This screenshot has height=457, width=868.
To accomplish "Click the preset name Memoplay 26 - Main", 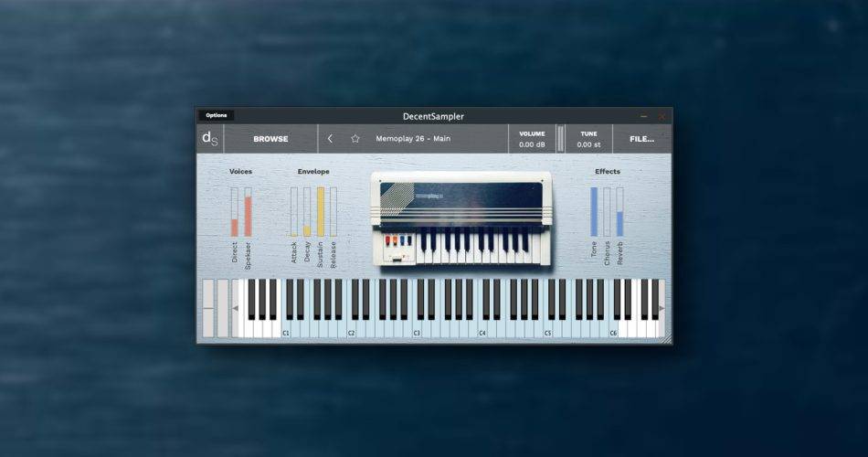I will click(413, 139).
